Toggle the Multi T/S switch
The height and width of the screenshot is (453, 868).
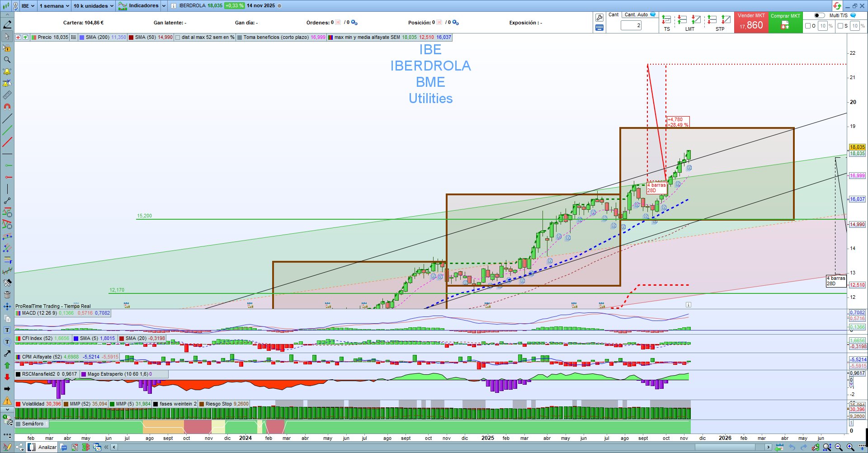819,15
